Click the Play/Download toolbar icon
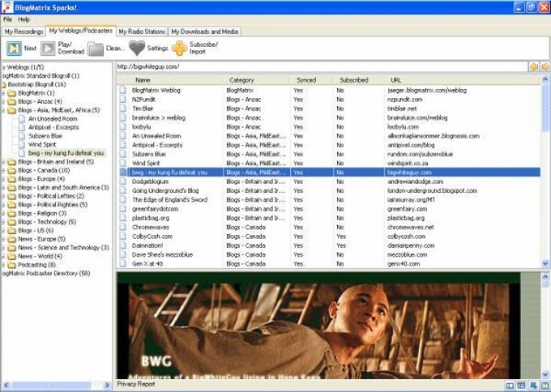Viewport: 551px width, 392px height. coord(48,49)
